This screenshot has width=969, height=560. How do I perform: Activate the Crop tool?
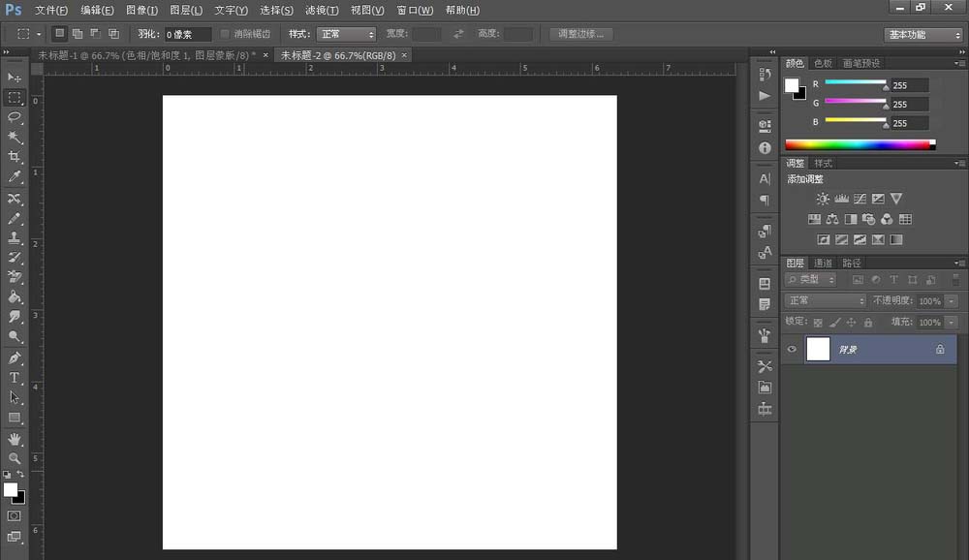pos(15,158)
